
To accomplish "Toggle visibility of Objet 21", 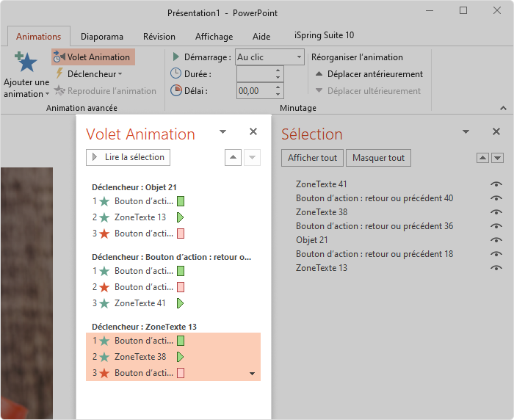I will point(496,240).
